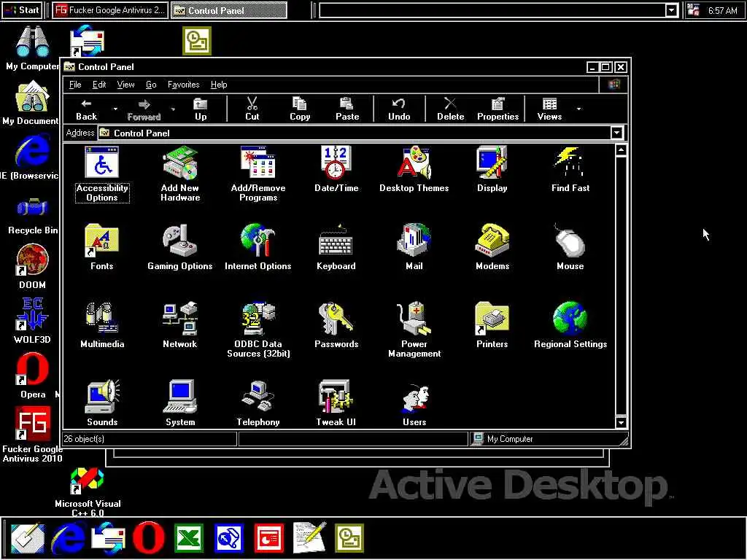Open the Mail applet icon

[414, 247]
